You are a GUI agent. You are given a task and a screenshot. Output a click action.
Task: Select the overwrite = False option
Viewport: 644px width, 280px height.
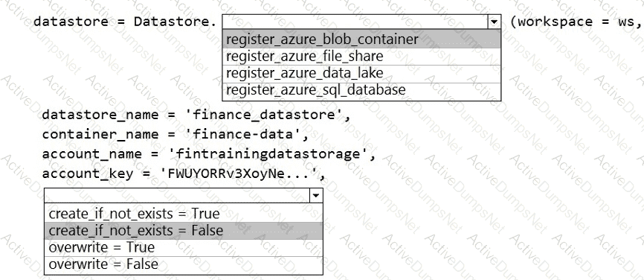pyautogui.click(x=183, y=265)
